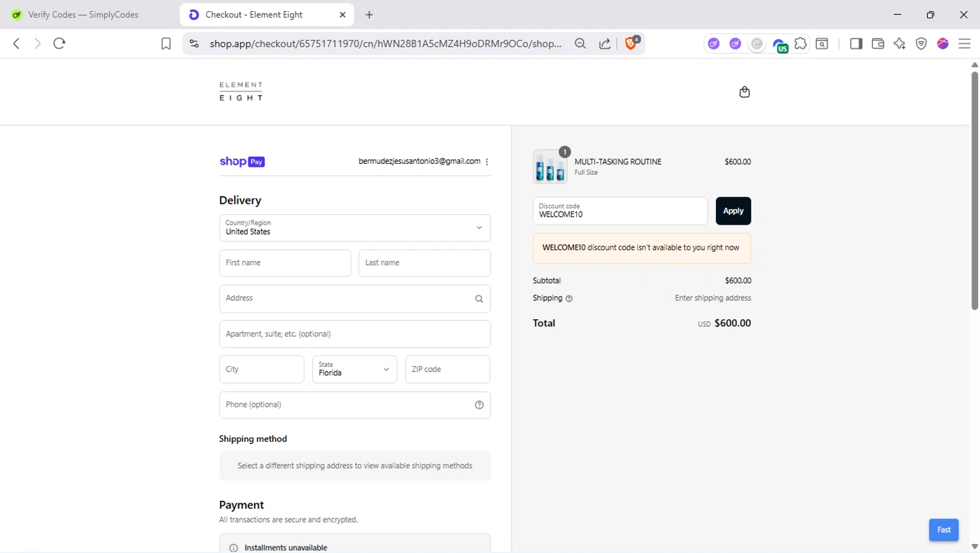Click the first purple extension icon
This screenshot has width=980, height=553.
pyautogui.click(x=713, y=44)
